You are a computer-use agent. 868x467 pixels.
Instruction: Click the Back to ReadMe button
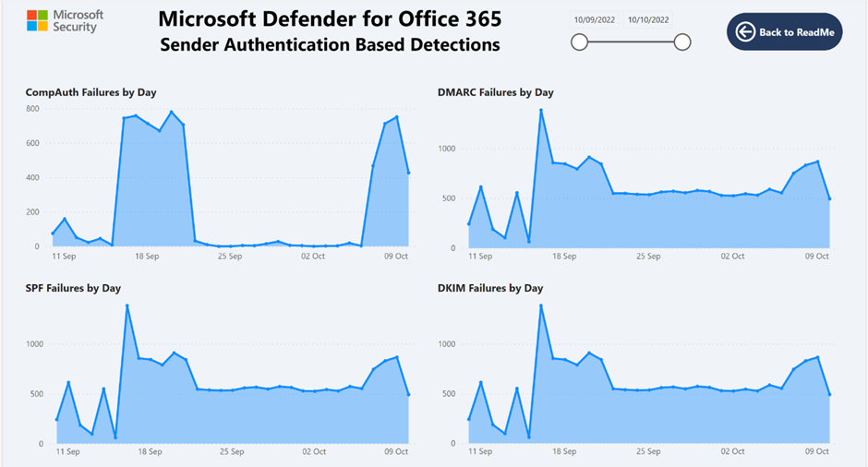(784, 32)
